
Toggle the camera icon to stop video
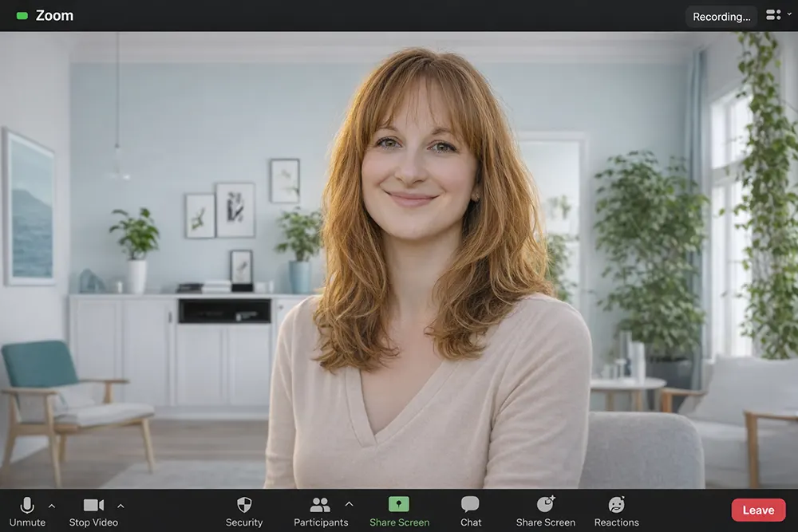pos(93,505)
